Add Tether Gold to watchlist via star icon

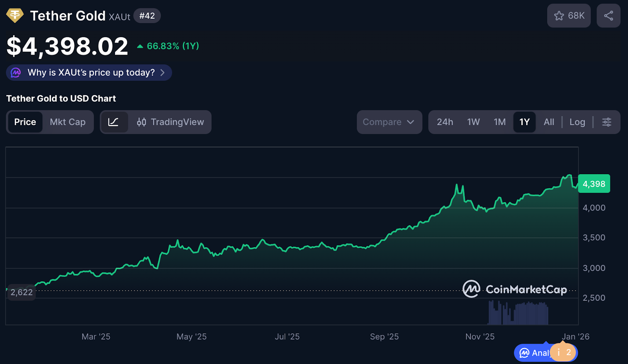[559, 16]
